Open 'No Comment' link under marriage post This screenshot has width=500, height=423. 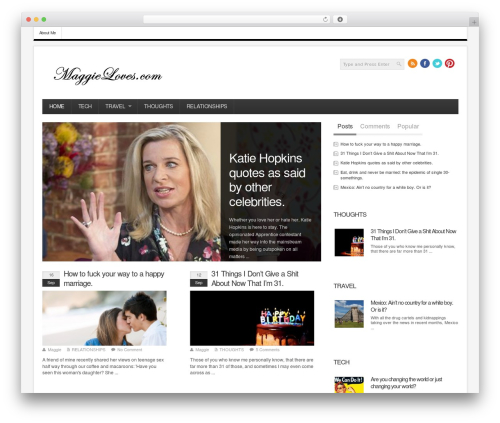129,350
